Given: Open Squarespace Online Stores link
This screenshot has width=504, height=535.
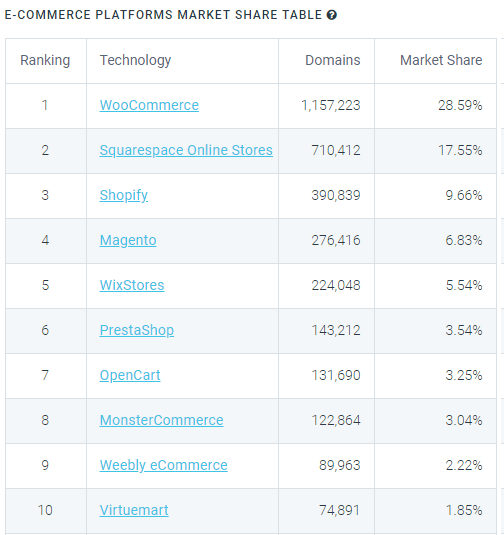Looking at the screenshot, I should [186, 150].
